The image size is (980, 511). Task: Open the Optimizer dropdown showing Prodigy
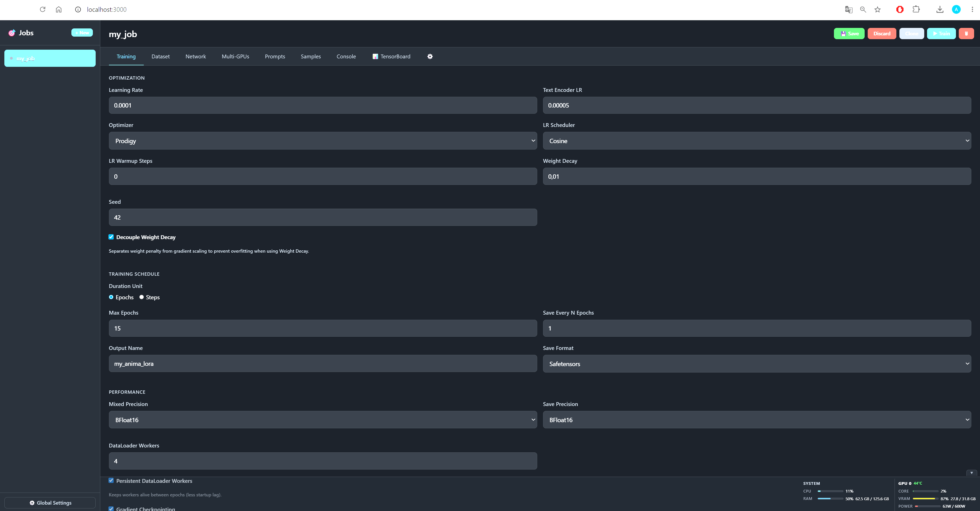323,141
